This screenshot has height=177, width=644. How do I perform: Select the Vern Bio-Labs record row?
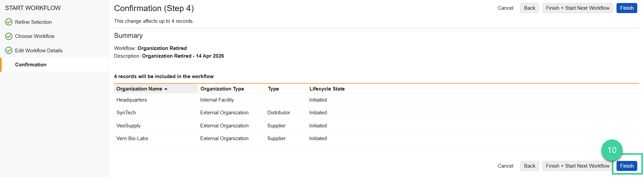[132, 138]
